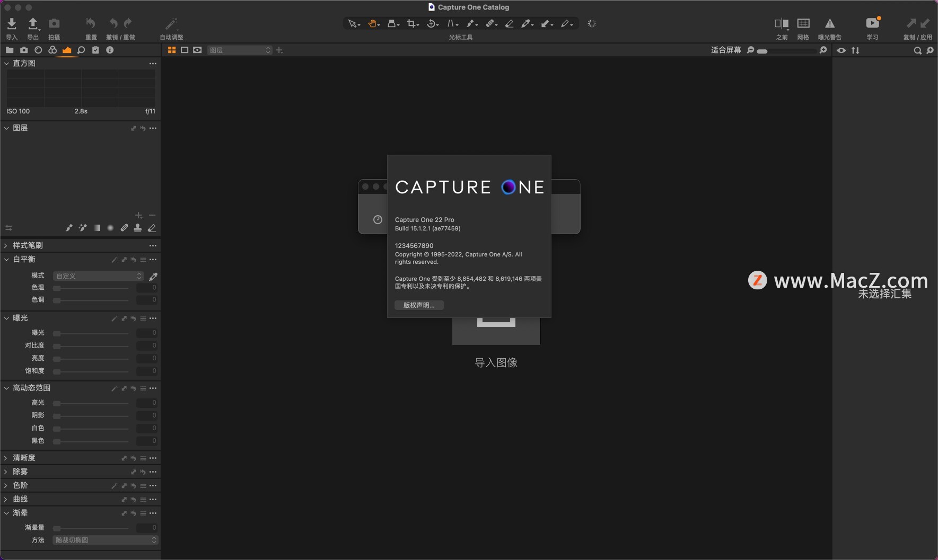
Task: Collapse the 图层 layers panel
Action: coord(7,128)
